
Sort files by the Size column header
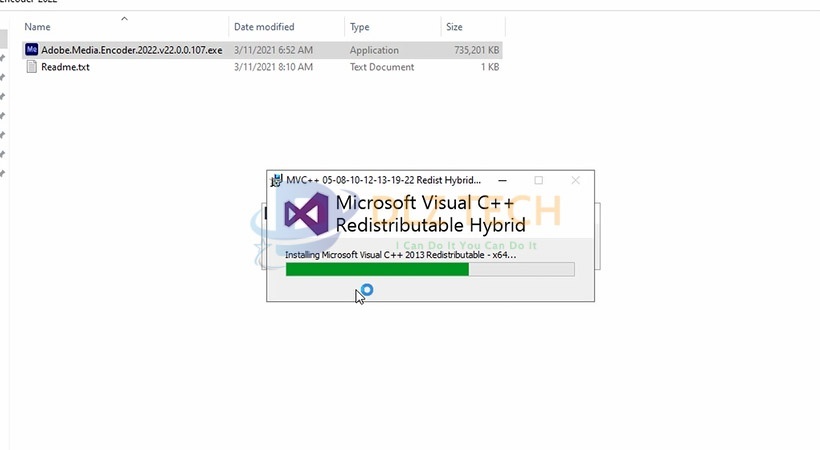pos(454,27)
